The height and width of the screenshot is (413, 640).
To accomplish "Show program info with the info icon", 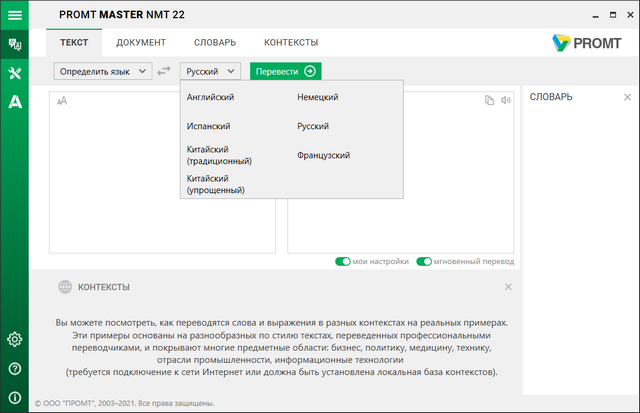I will (x=14, y=396).
